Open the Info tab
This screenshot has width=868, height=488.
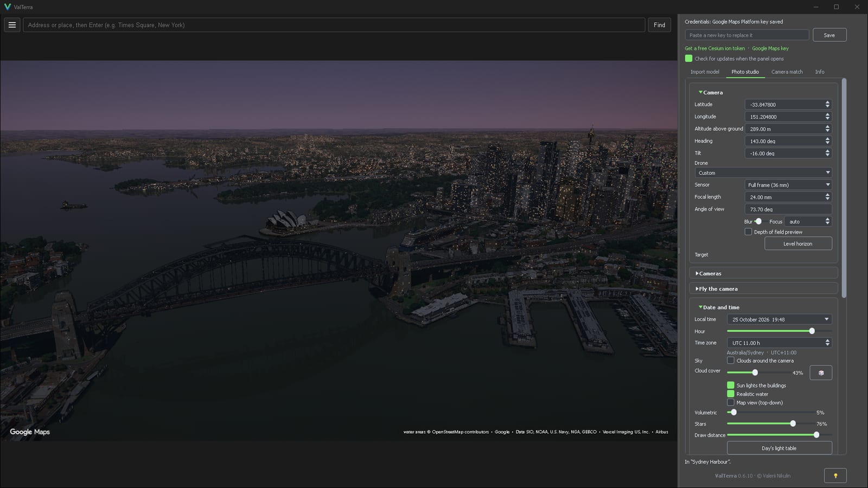(819, 72)
